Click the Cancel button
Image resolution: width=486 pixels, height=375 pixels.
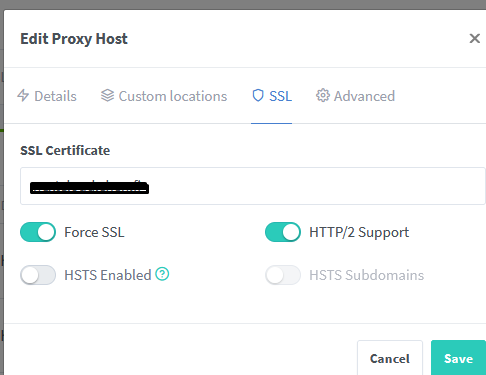pyautogui.click(x=390, y=358)
